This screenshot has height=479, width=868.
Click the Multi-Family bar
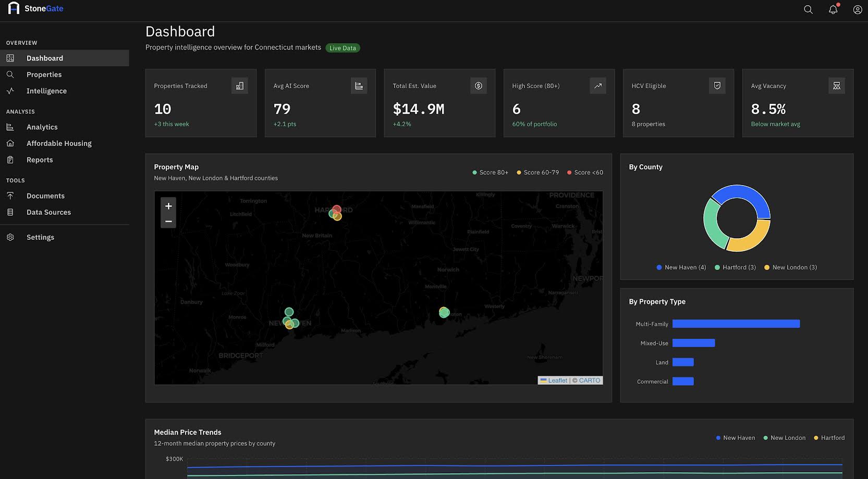click(736, 324)
